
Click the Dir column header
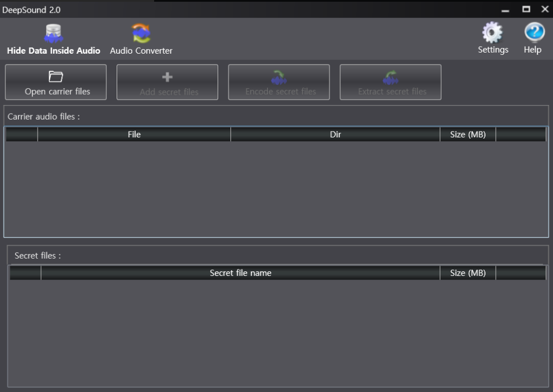pyautogui.click(x=335, y=135)
